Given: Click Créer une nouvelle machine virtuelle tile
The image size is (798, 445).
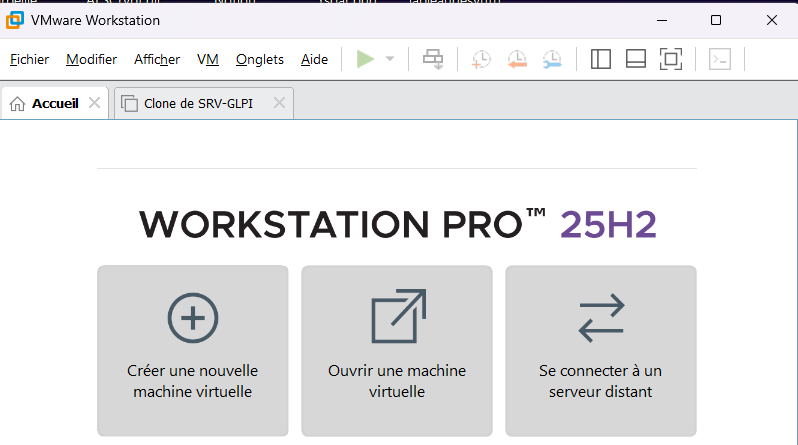Looking at the screenshot, I should click(x=193, y=350).
